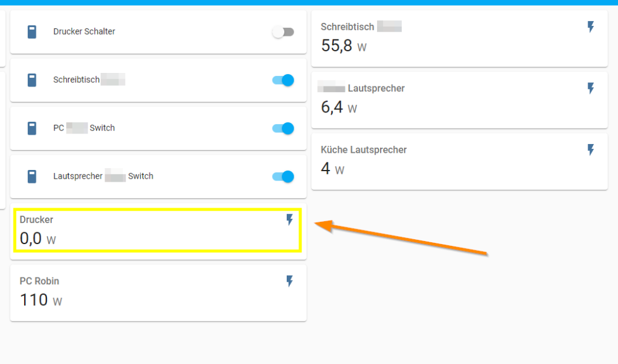This screenshot has width=618, height=364.
Task: Select the Drucker power sensor title
Action: (x=36, y=219)
